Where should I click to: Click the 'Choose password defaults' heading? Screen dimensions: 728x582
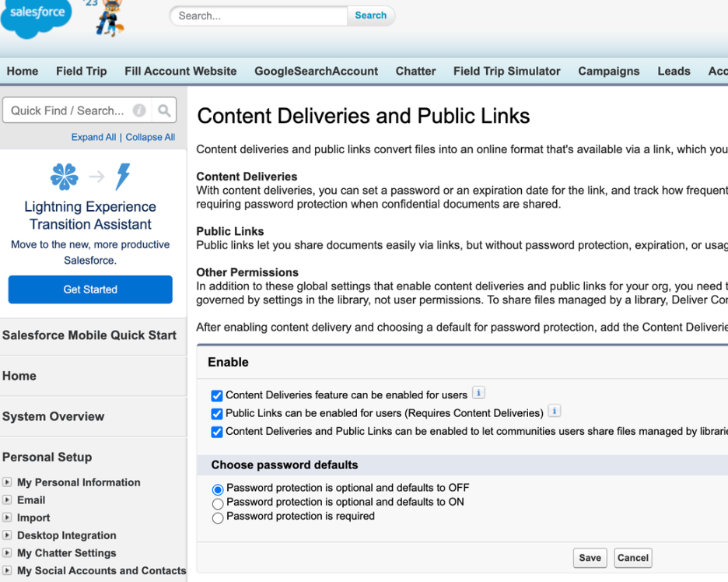pos(285,465)
